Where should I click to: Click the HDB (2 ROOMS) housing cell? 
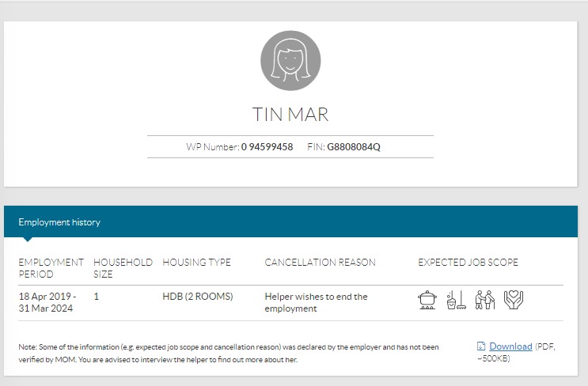[197, 297]
